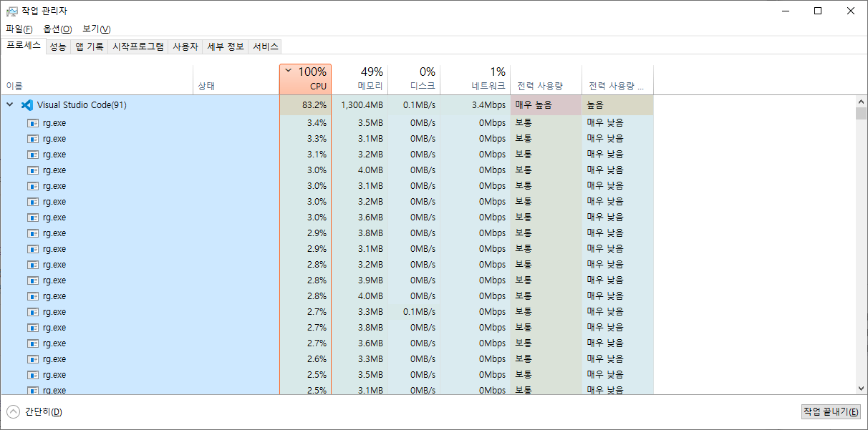The image size is (868, 430).
Task: Sort by the 상태 column header
Action: (x=236, y=79)
